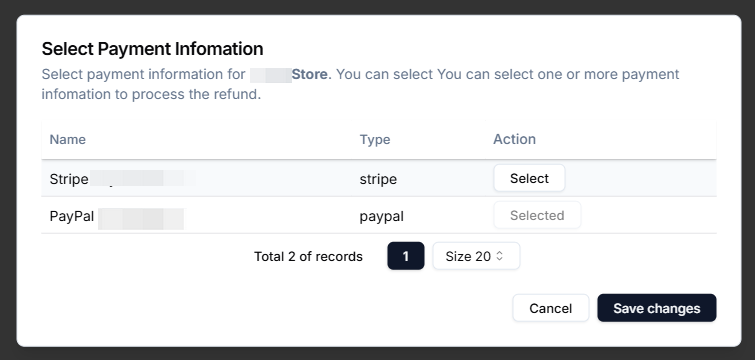Click the Action column header
Viewport: 755px width, 360px height.
[x=514, y=139]
